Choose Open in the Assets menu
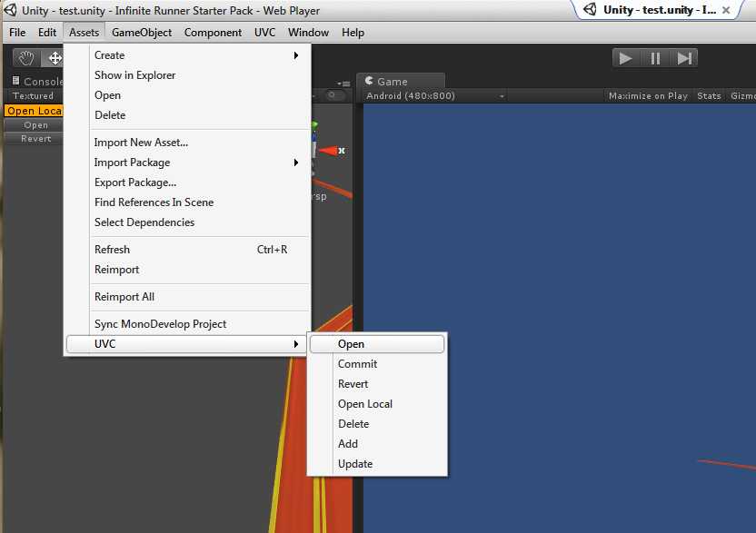 pos(187,95)
